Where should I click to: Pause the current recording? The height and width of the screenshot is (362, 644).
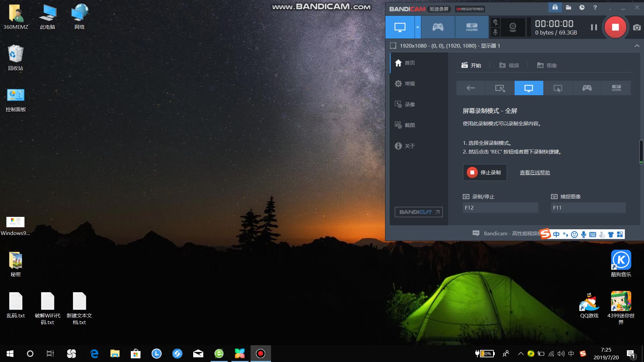coord(594,27)
